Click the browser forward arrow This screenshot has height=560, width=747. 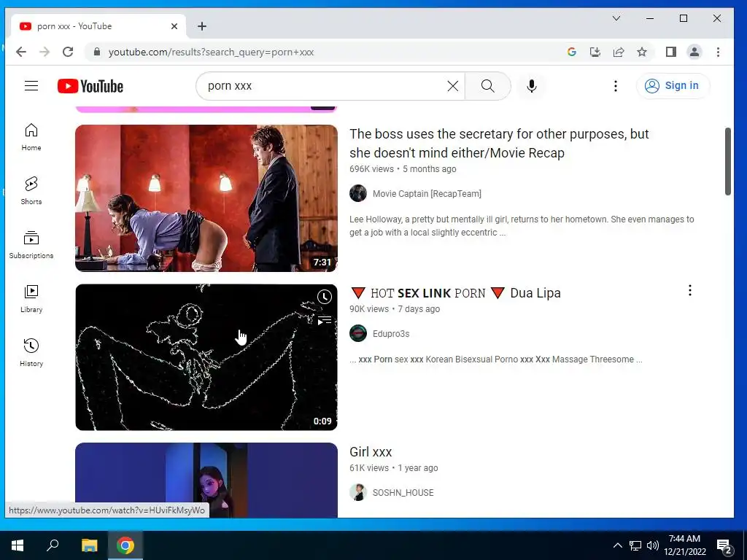coord(44,52)
